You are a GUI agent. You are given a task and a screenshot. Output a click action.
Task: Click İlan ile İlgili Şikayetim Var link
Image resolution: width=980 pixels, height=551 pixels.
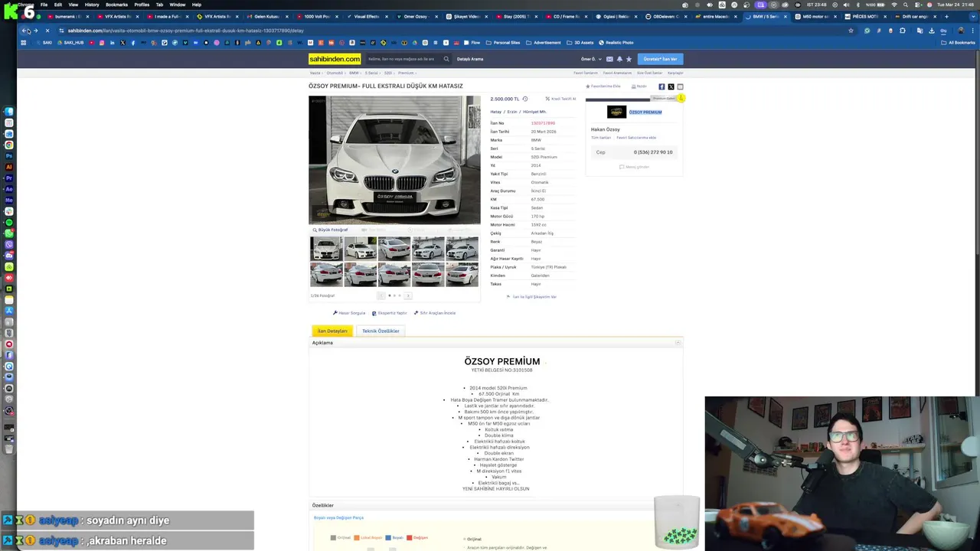[531, 297]
